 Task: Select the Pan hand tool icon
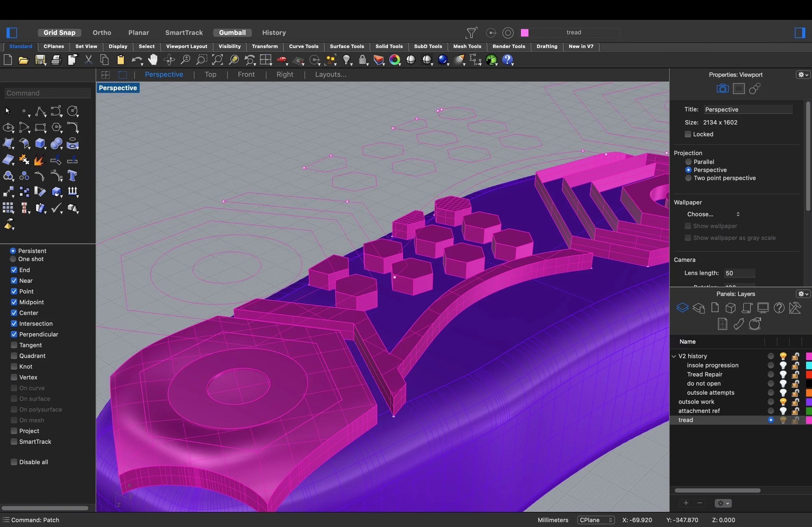pos(153,60)
